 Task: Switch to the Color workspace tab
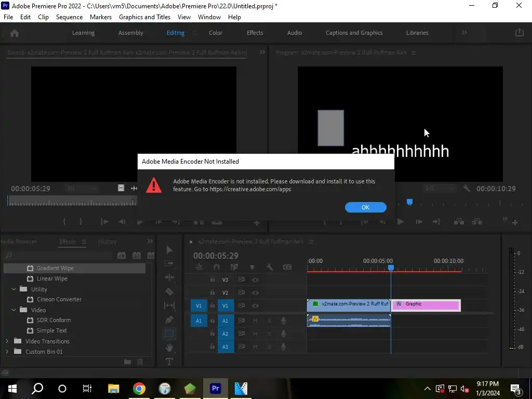pyautogui.click(x=216, y=33)
